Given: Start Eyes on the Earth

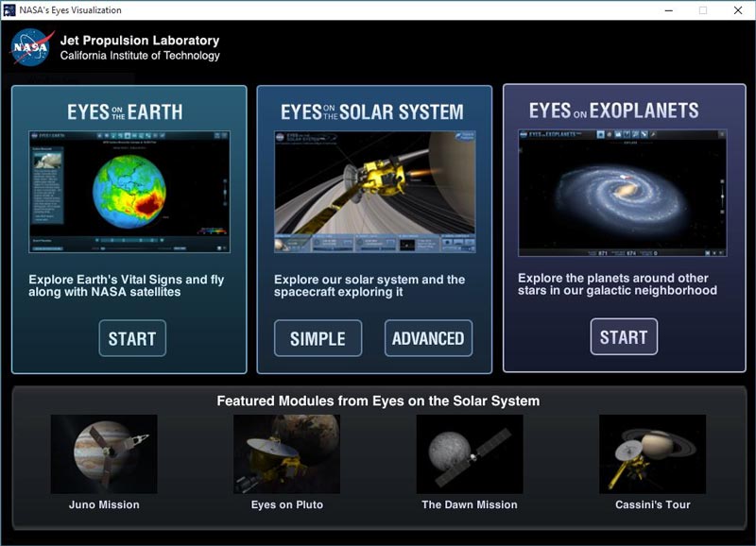Looking at the screenshot, I should pos(132,338).
